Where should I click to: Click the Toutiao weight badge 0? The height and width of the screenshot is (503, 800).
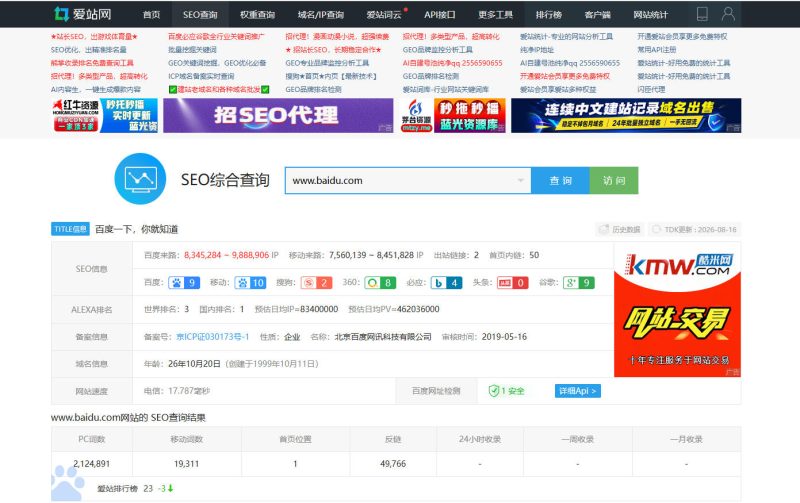click(x=513, y=283)
